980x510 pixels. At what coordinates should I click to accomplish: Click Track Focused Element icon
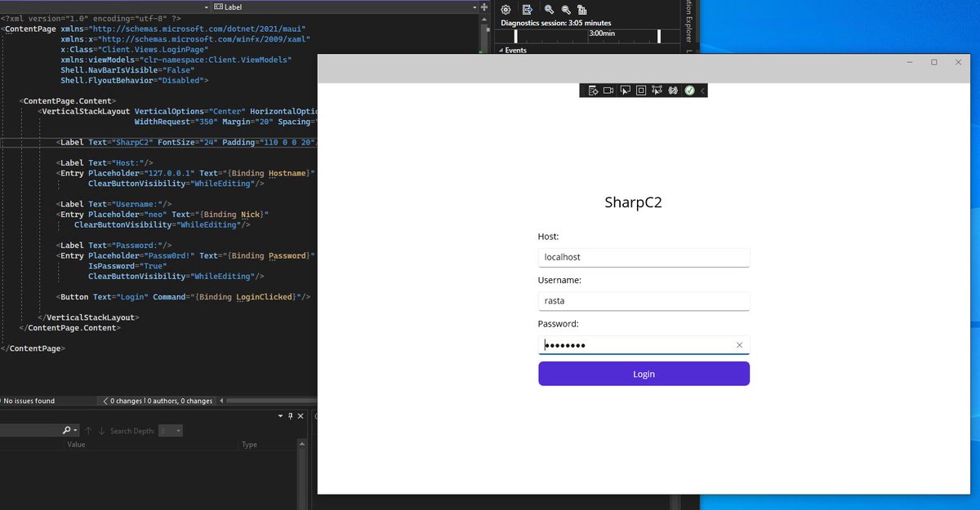pyautogui.click(x=657, y=91)
